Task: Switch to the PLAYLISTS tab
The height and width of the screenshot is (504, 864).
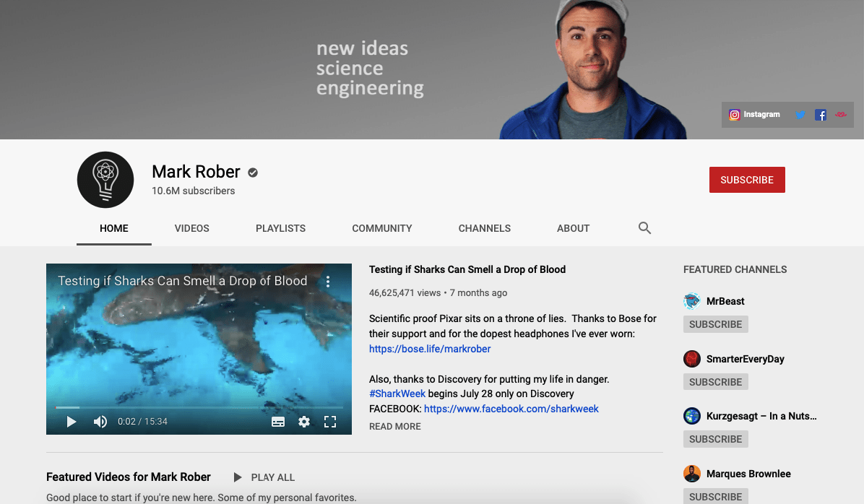Action: (x=280, y=228)
